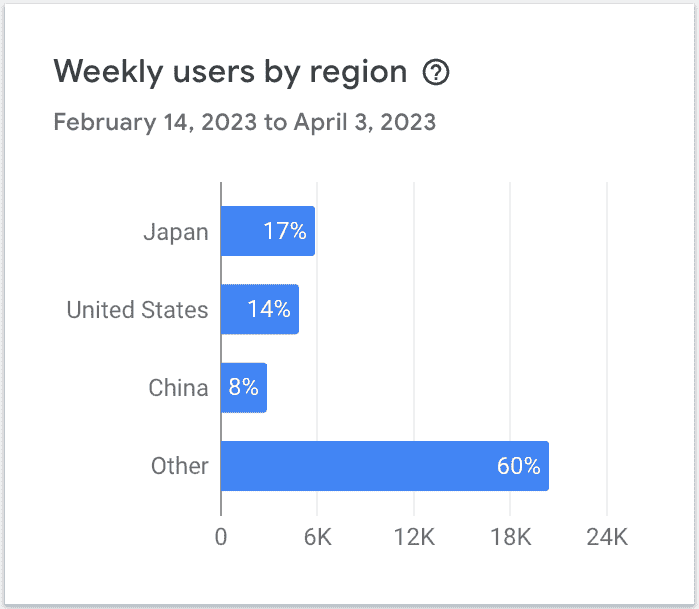Click the Japan region label
The image size is (699, 609).
click(176, 232)
